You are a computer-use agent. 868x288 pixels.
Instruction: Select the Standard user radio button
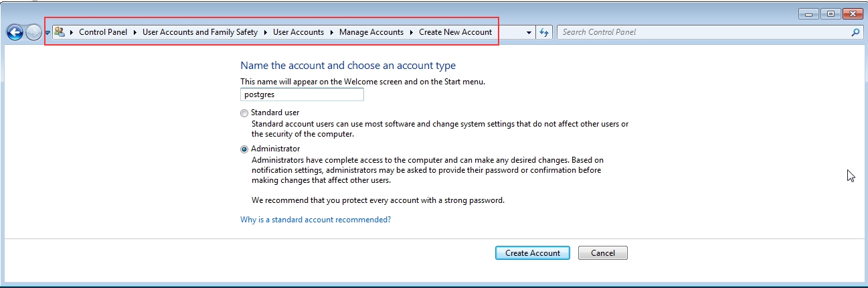pyautogui.click(x=244, y=113)
